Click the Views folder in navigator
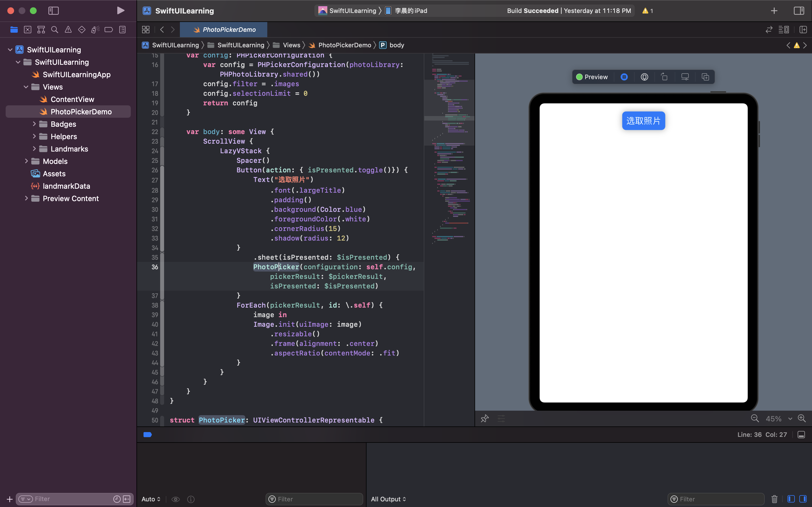The height and width of the screenshot is (507, 812). (53, 86)
